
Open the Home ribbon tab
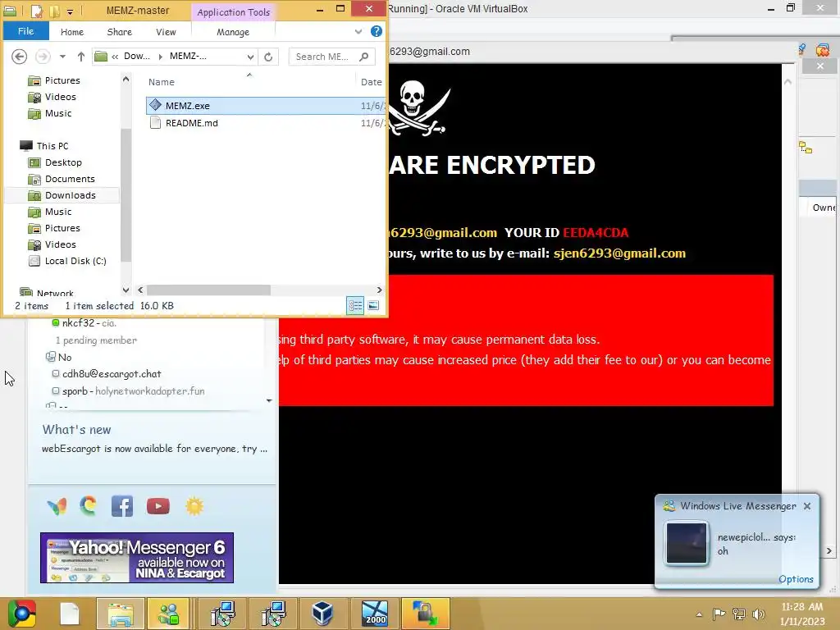[72, 32]
